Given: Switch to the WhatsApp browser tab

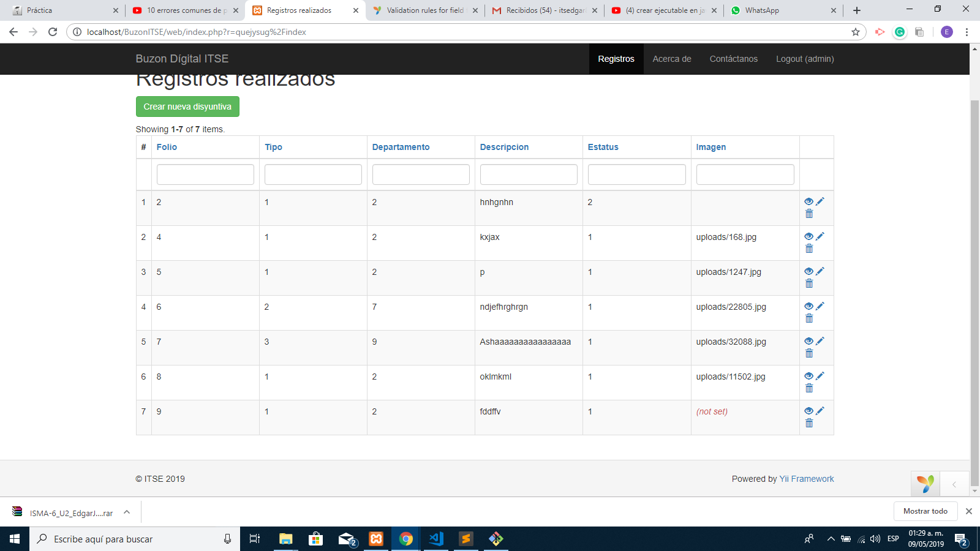Looking at the screenshot, I should tap(783, 10).
